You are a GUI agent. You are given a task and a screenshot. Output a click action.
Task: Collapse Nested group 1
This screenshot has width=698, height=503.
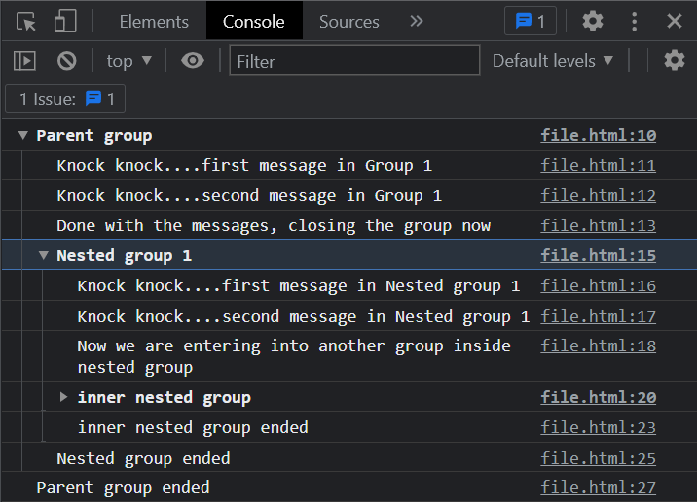(x=44, y=256)
